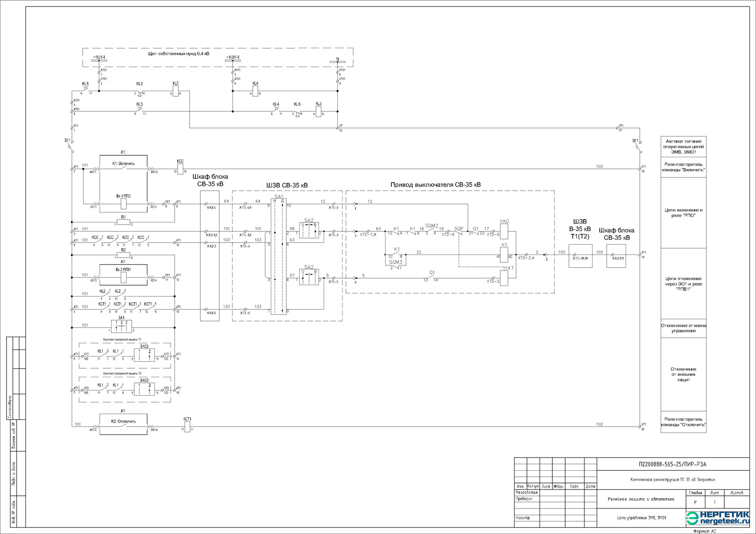
Task: Select the K1: Включить contact block
Action: [123, 169]
